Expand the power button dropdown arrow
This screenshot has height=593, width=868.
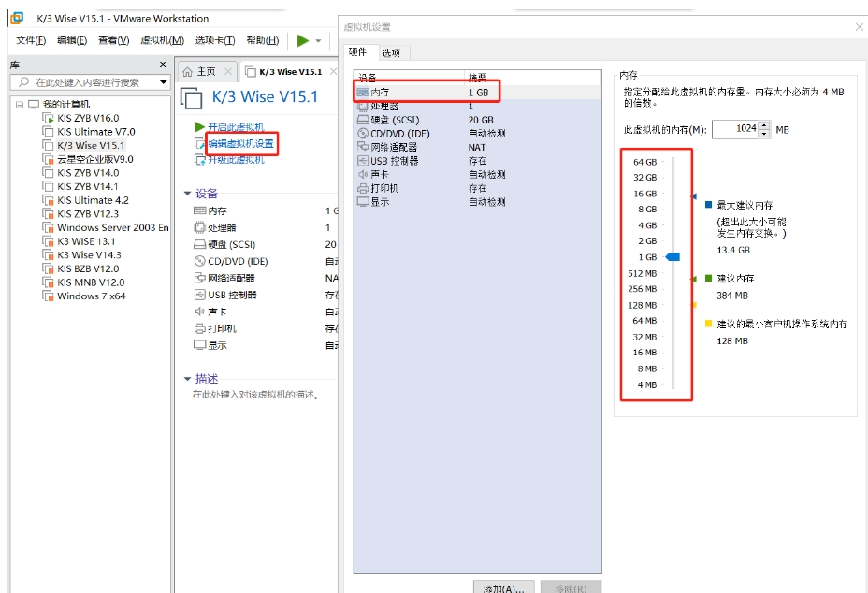pyautogui.click(x=318, y=39)
